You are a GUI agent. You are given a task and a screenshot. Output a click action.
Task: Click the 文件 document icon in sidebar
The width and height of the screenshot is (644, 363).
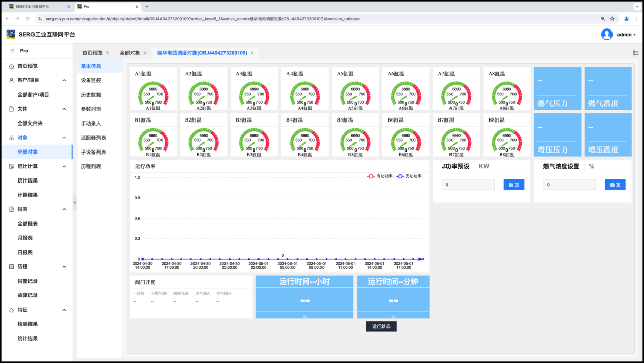coord(12,109)
